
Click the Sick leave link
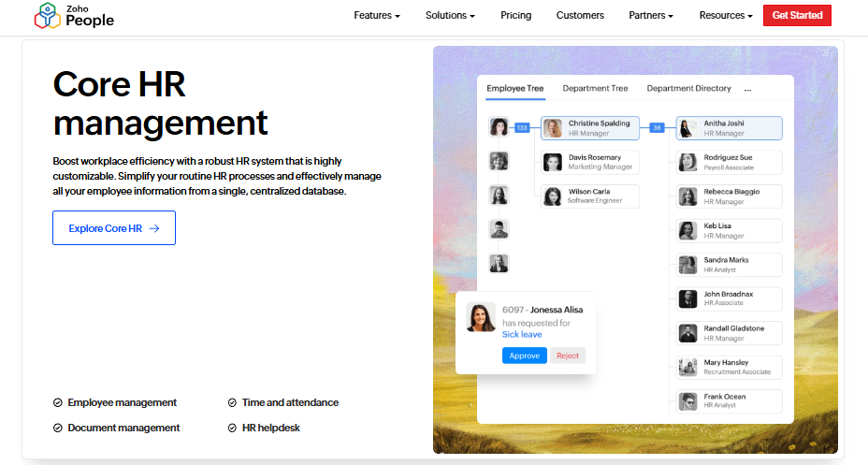[x=522, y=334]
